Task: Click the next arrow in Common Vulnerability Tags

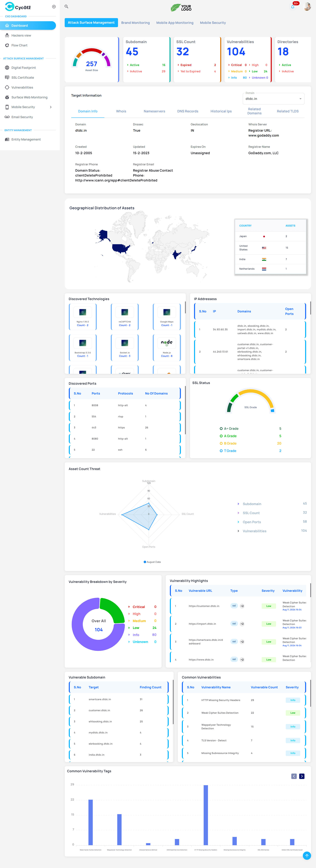Action: click(x=302, y=776)
